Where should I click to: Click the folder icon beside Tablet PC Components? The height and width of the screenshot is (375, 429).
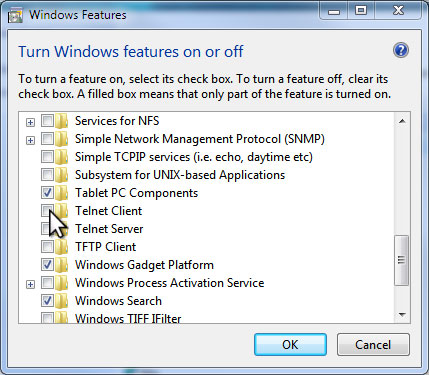pos(61,193)
